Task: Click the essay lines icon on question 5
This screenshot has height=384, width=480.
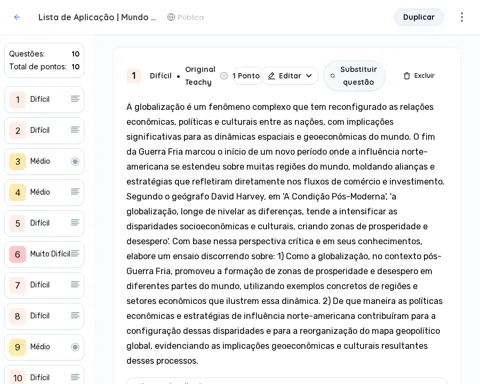Action: pyautogui.click(x=75, y=222)
